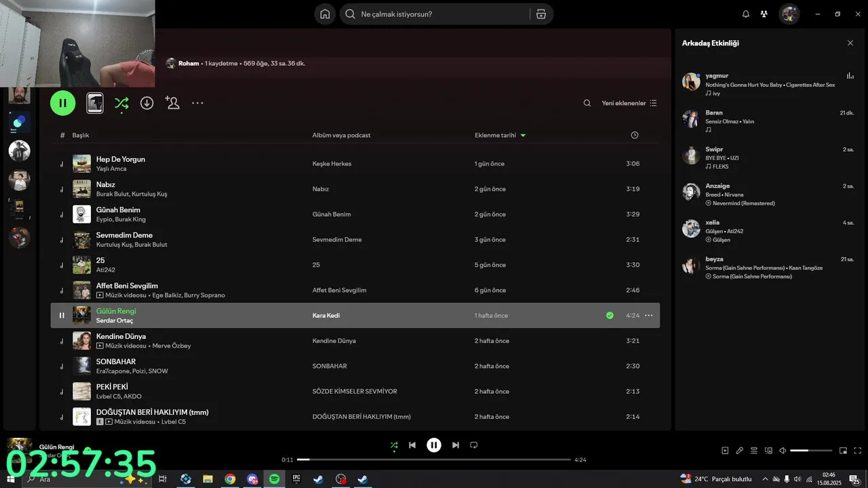Select the Hep De Yorgun track title
The height and width of the screenshot is (488, 868).
(x=121, y=159)
